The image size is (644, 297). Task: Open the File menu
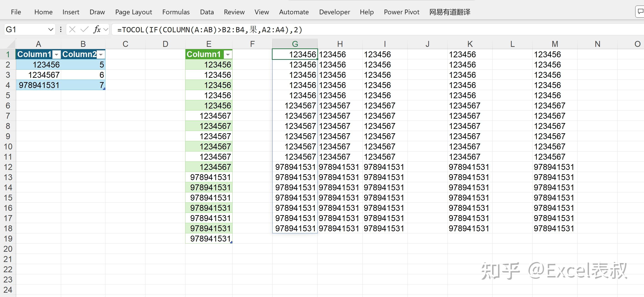16,12
